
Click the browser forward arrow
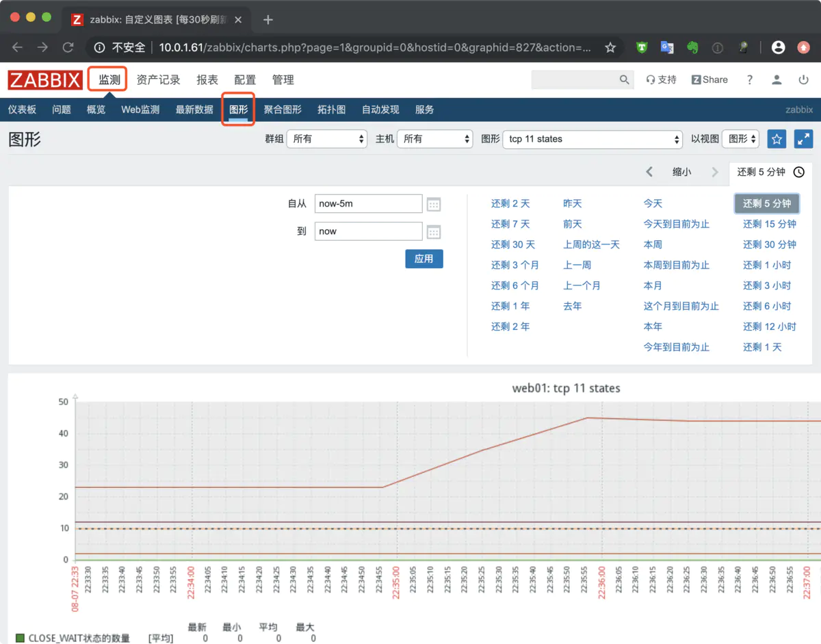(x=42, y=47)
